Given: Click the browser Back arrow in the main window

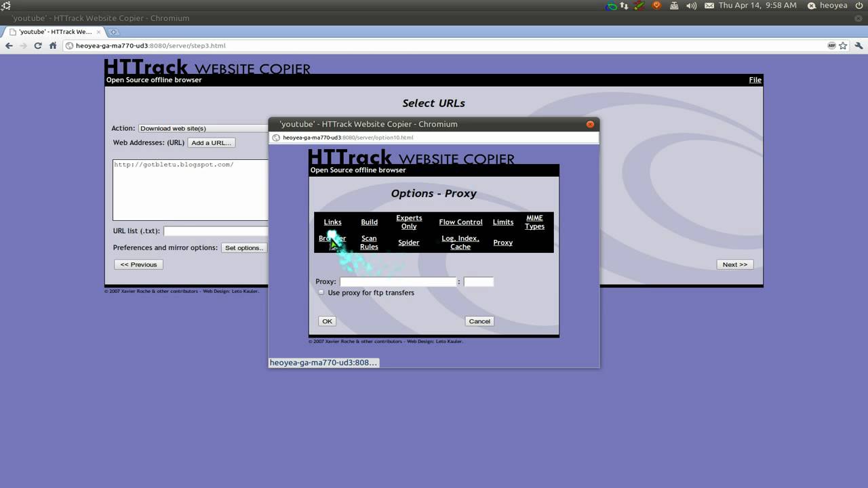Looking at the screenshot, I should pos(9,45).
